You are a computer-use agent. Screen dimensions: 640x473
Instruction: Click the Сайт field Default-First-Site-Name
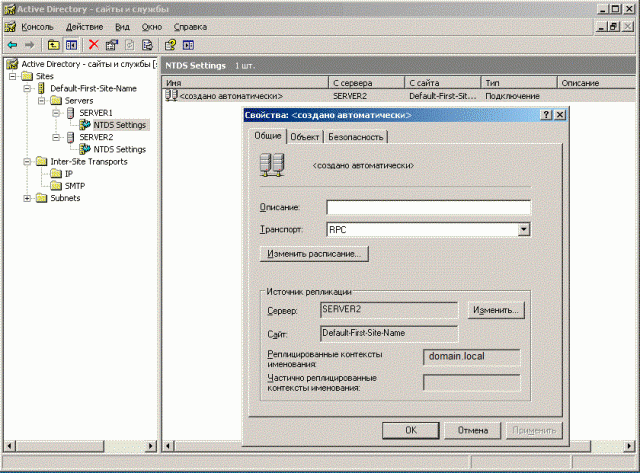coord(389,333)
